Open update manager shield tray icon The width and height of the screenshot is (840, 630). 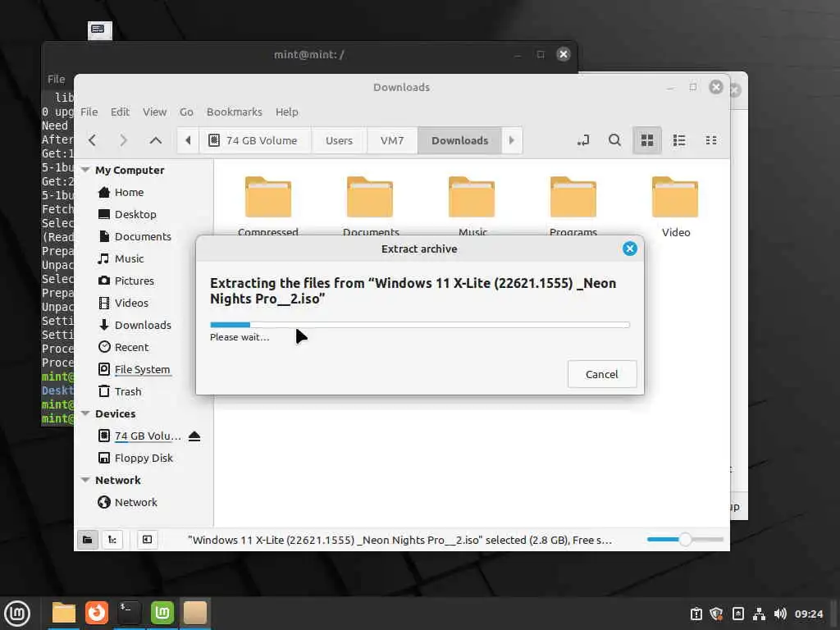(x=716, y=614)
